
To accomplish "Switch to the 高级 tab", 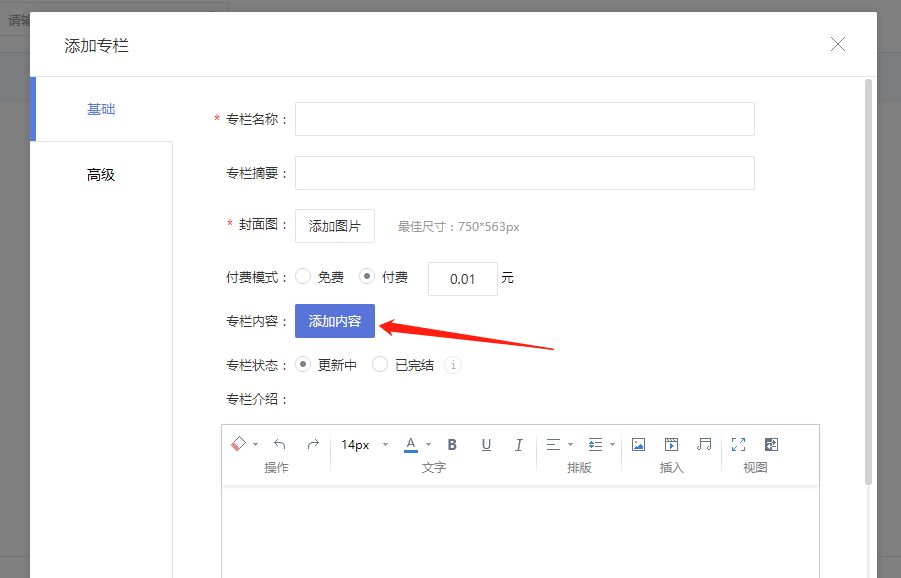I will [101, 174].
